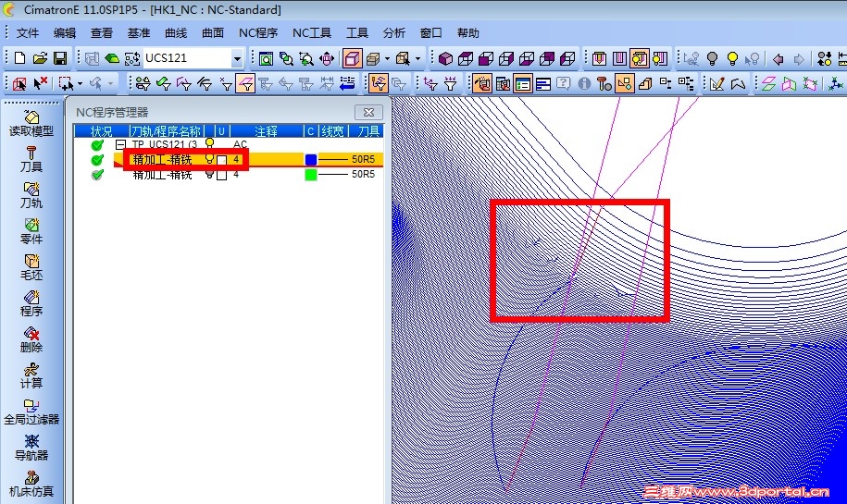Open the dropdown beside the cube-with-cursor icon

click(x=417, y=58)
